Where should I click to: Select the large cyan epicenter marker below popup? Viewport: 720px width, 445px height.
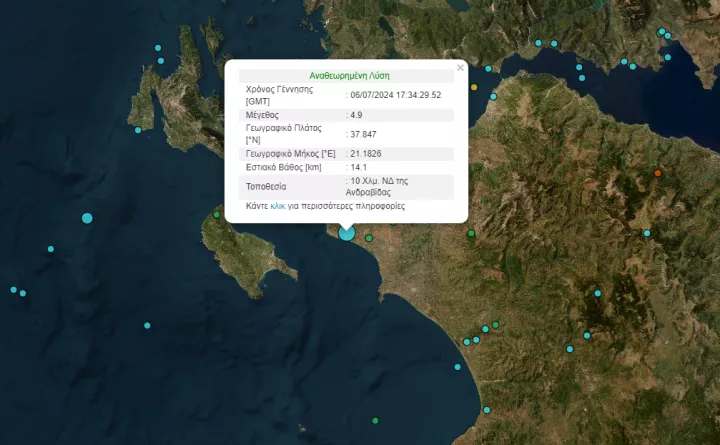(346, 233)
